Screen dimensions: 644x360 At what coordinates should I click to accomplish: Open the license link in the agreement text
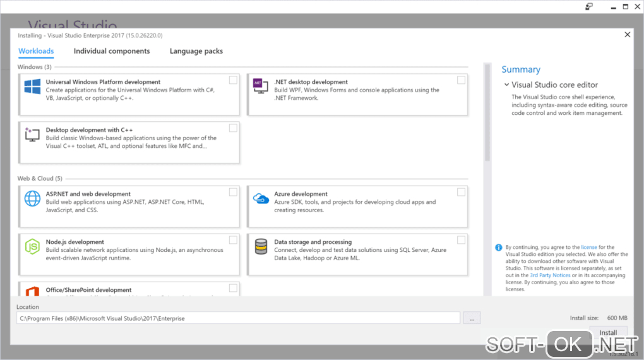tap(588, 248)
